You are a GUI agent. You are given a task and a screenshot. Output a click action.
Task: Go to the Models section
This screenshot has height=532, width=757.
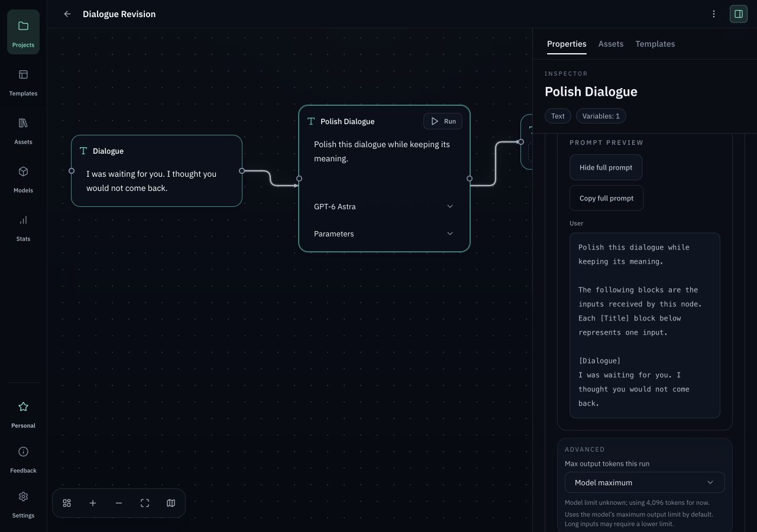click(23, 179)
